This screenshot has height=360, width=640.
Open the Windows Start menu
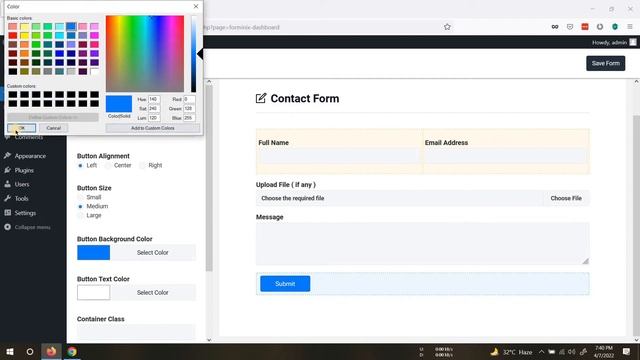10,351
